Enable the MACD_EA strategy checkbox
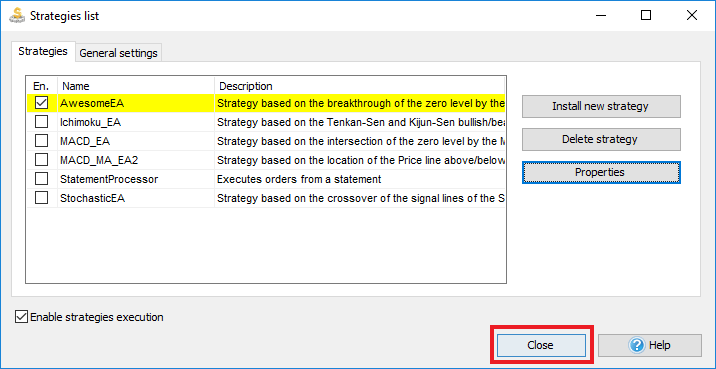 point(42,141)
